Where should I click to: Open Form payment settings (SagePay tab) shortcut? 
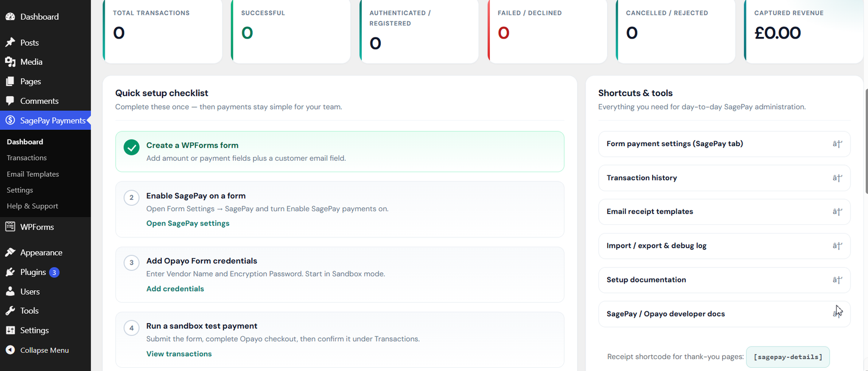click(724, 144)
